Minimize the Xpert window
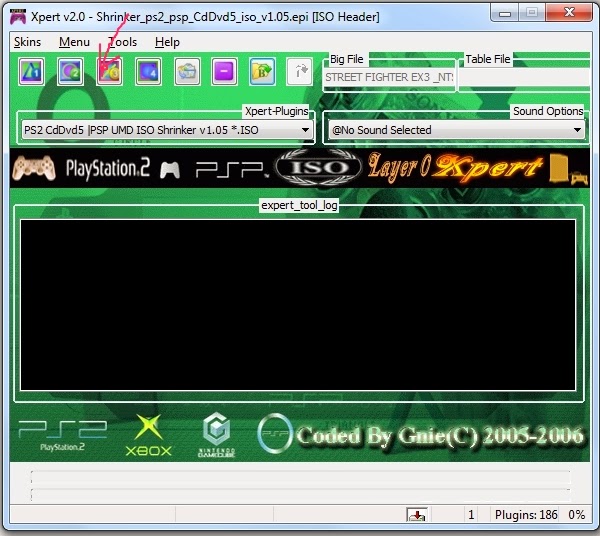Image resolution: width=600 pixels, height=536 pixels. [504, 13]
